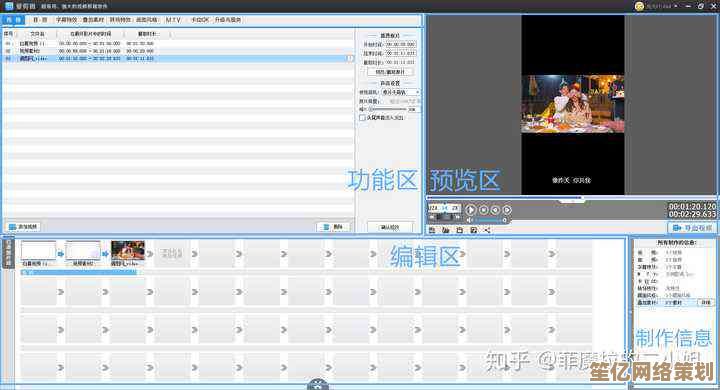Click the preview progress bar
The image size is (720, 390).
571,198
